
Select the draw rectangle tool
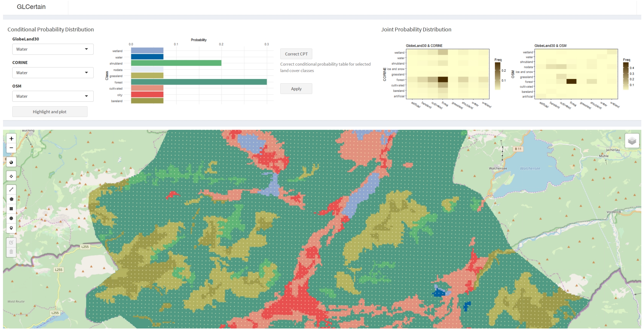[x=11, y=209]
